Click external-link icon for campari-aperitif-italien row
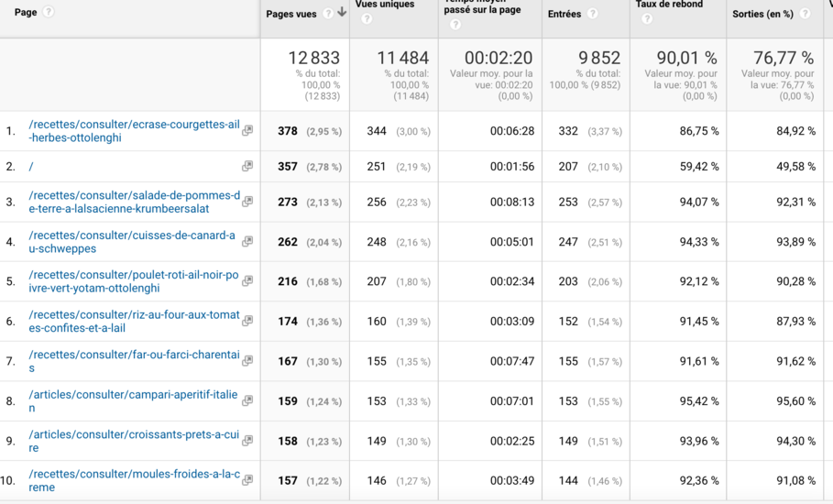Image resolution: width=833 pixels, height=504 pixels. (247, 401)
